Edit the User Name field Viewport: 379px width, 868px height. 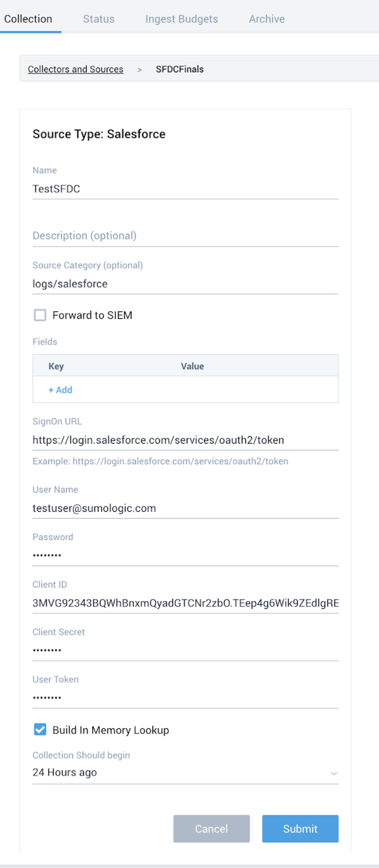click(x=185, y=508)
